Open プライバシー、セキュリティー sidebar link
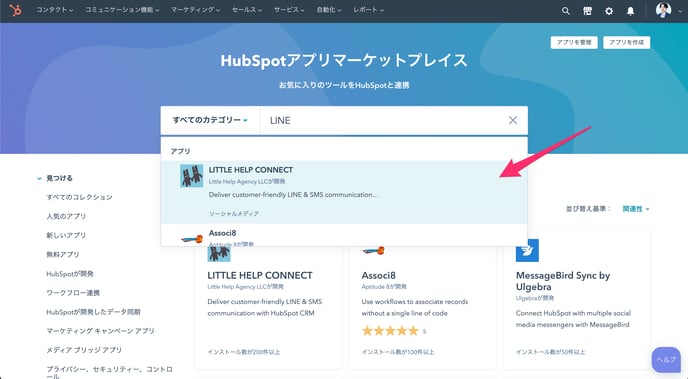The width and height of the screenshot is (688, 379). [109, 372]
